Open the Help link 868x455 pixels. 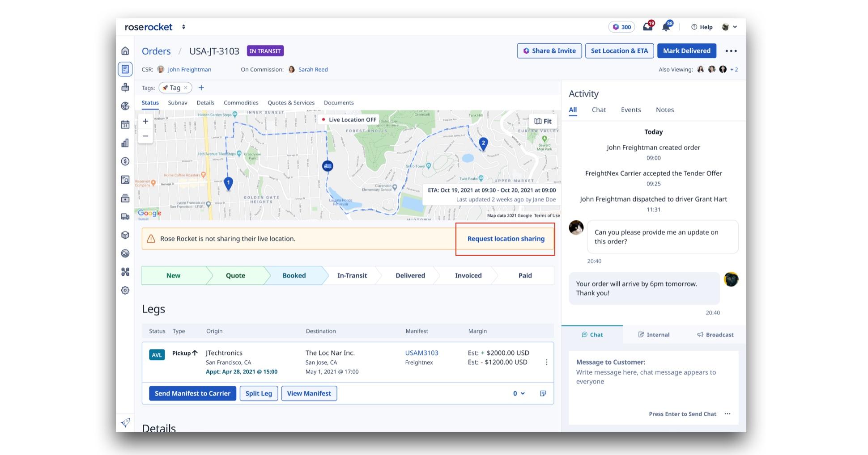tap(702, 27)
